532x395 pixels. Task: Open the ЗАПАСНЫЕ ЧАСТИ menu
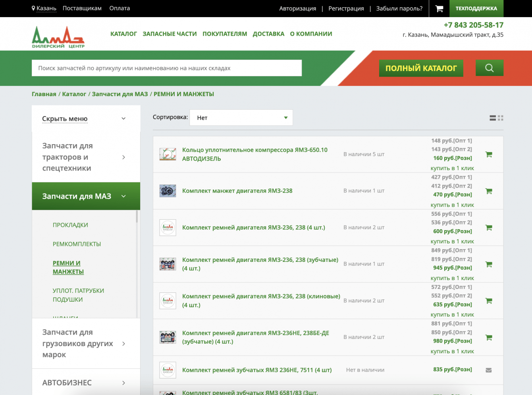tap(170, 34)
